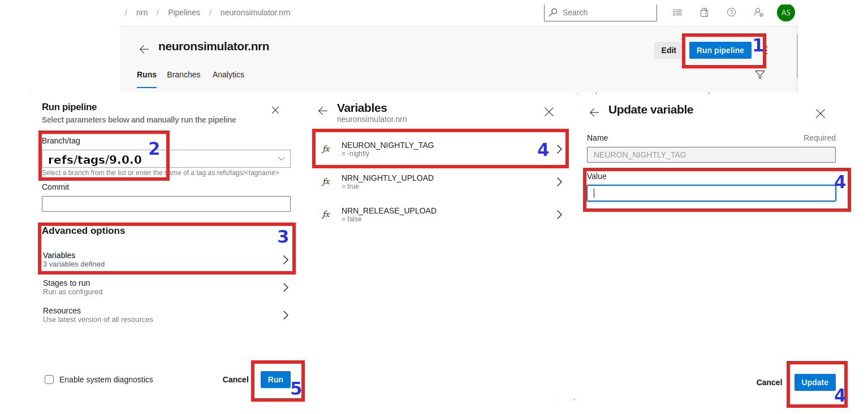The height and width of the screenshot is (414, 868).
Task: Click the AS user avatar
Action: 785,12
